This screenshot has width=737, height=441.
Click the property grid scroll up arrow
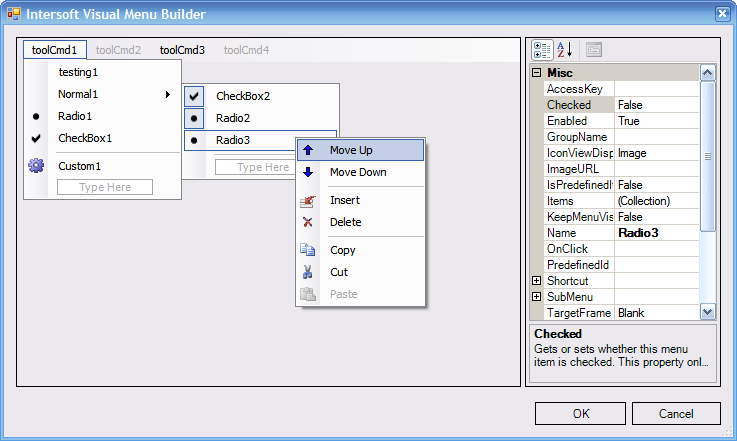[x=708, y=72]
